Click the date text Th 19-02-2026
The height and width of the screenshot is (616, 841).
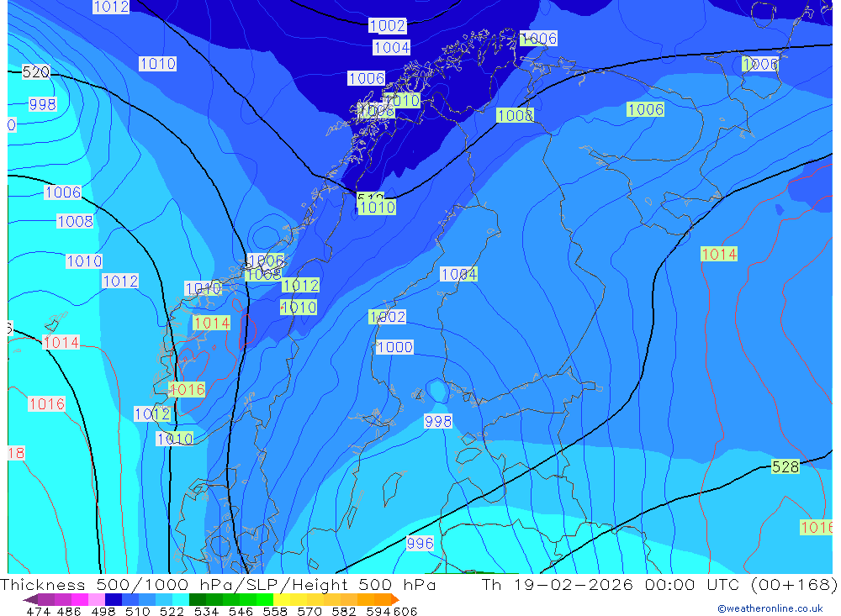tap(558, 585)
